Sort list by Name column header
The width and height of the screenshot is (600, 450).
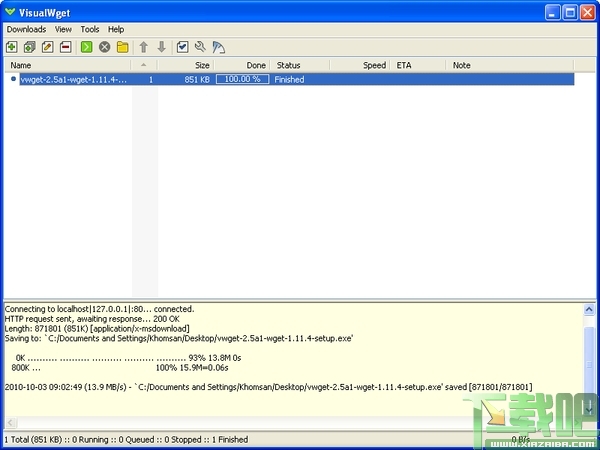pyautogui.click(x=68, y=65)
